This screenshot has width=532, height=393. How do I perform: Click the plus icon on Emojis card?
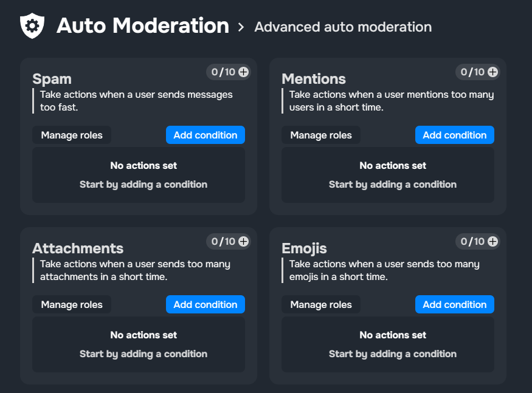click(x=492, y=242)
